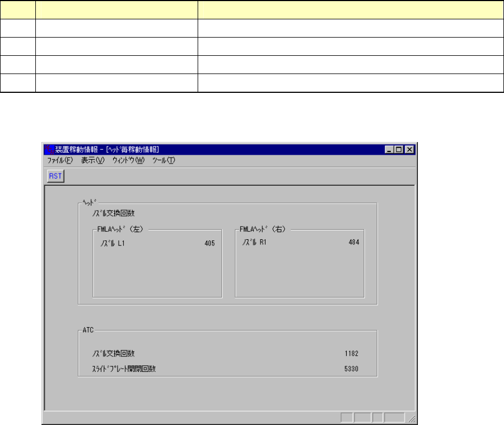Select the ノズル R1 label
Viewport: 504px width, 425px height.
(x=254, y=242)
